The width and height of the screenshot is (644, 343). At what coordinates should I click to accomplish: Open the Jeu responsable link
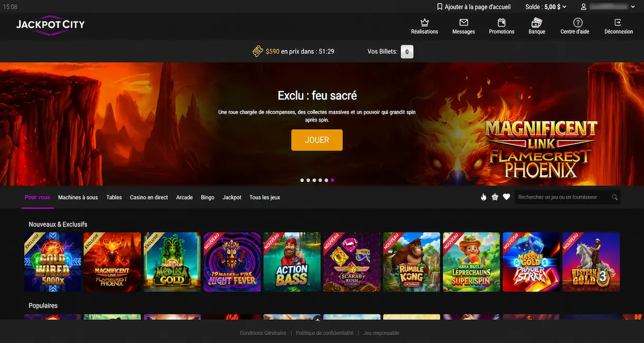[x=381, y=333]
